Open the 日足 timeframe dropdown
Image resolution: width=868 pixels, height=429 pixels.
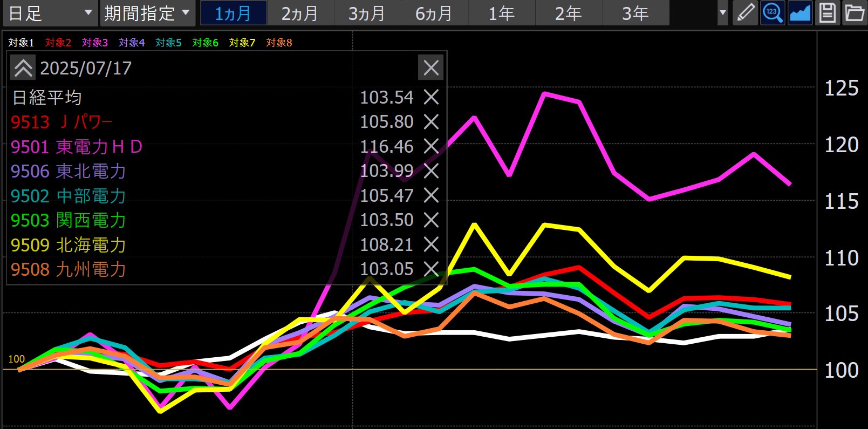pyautogui.click(x=51, y=13)
